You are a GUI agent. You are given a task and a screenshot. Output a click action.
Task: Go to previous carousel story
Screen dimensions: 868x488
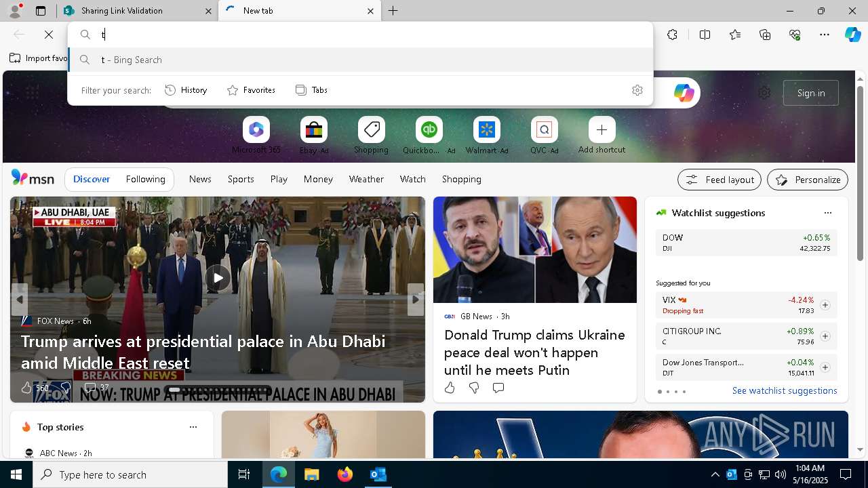19,299
